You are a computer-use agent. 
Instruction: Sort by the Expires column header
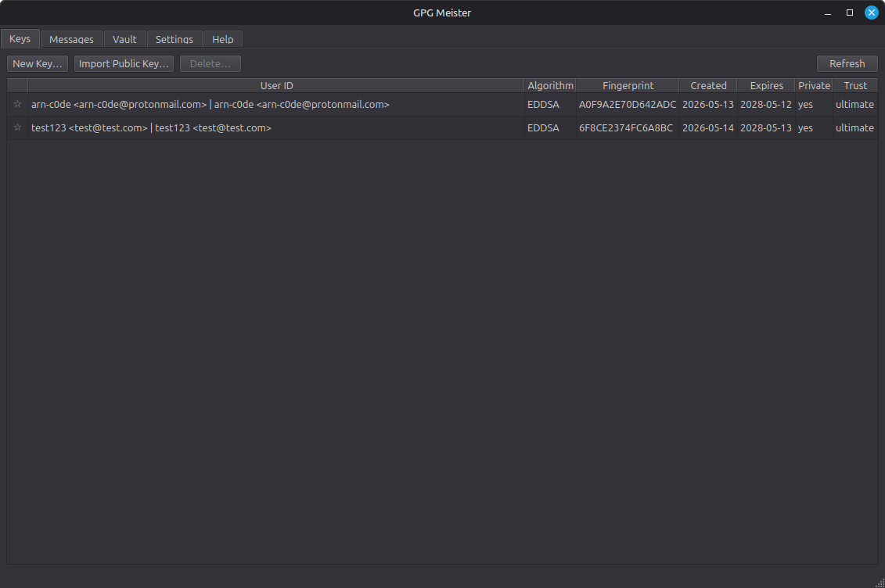coord(767,86)
